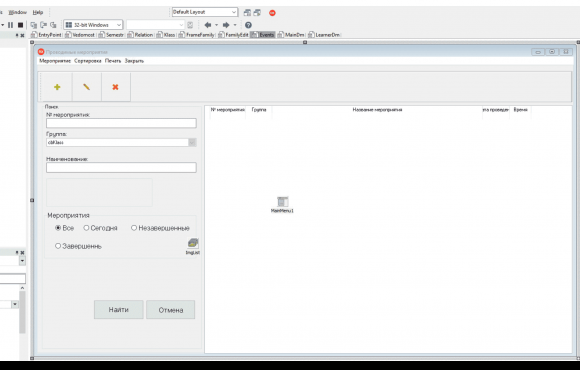Image resolution: width=580 pixels, height=370 pixels.
Task: Open the Мероприятие menu
Action: [x=55, y=61]
